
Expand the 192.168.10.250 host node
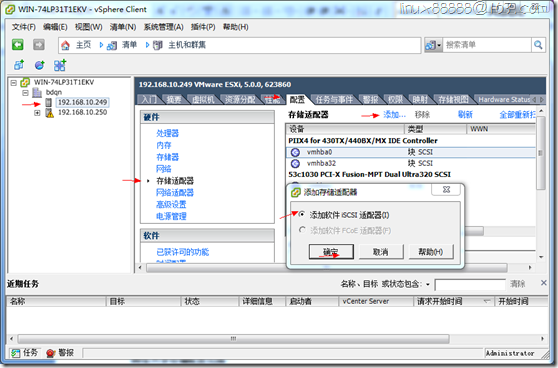pyautogui.click(x=37, y=113)
